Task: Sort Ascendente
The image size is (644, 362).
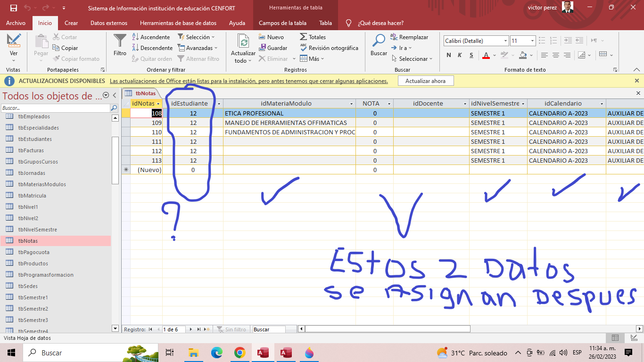Action: coord(150,37)
